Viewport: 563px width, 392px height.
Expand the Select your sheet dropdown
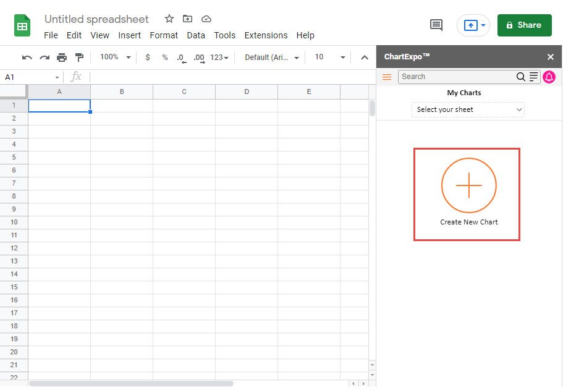tap(468, 109)
